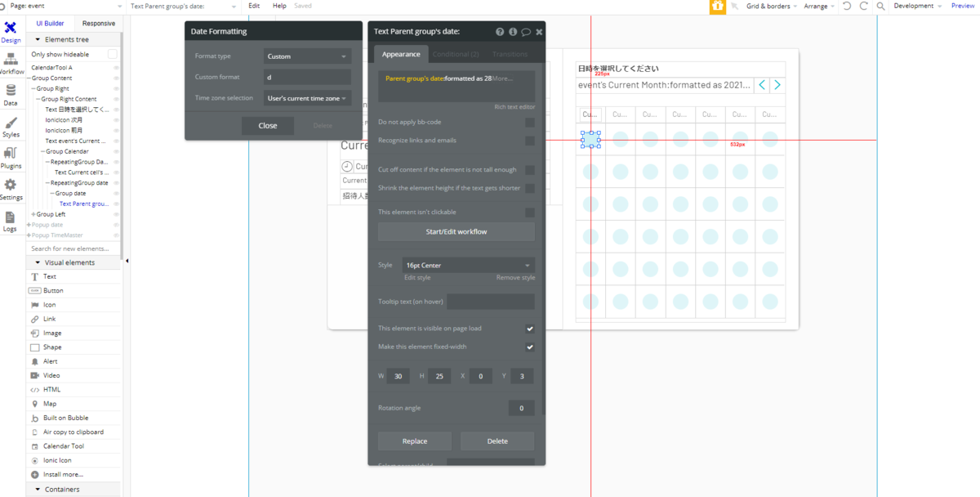Uncheck Make this element fixed-width
Image resolution: width=980 pixels, height=497 pixels.
(x=530, y=347)
